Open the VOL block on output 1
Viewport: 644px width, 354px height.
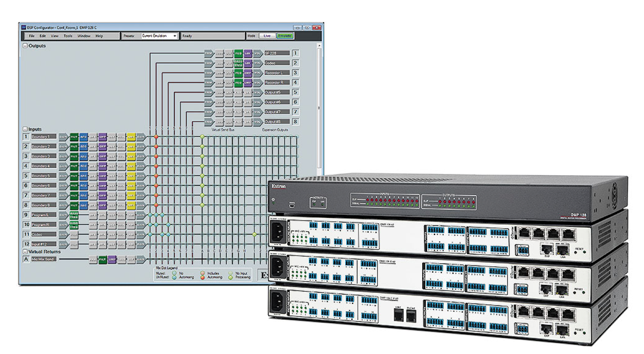pos(257,53)
